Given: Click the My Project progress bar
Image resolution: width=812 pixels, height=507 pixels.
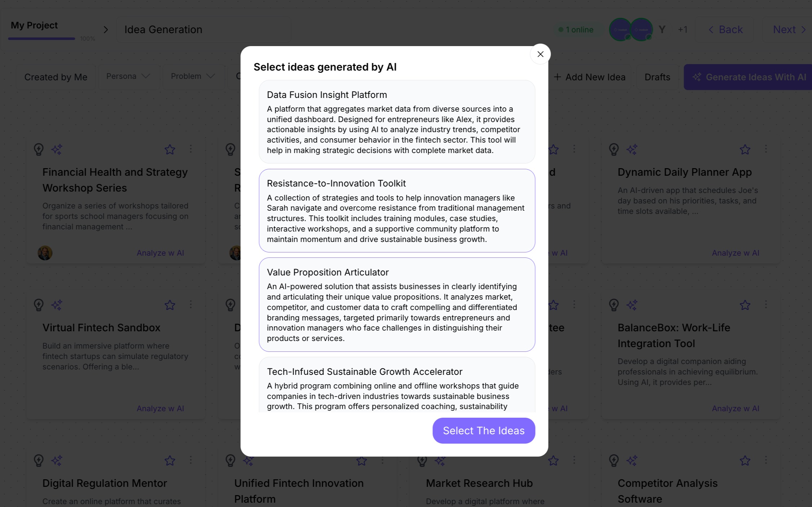Looking at the screenshot, I should [x=41, y=39].
